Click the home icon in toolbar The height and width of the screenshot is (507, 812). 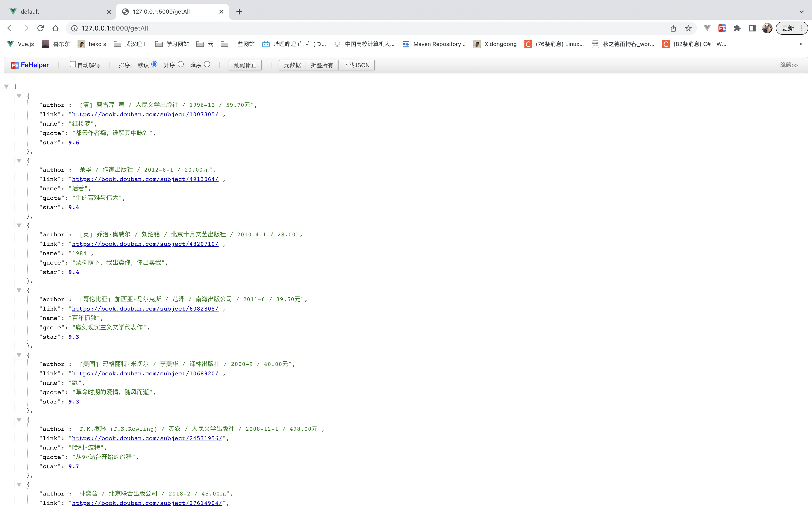(x=55, y=28)
